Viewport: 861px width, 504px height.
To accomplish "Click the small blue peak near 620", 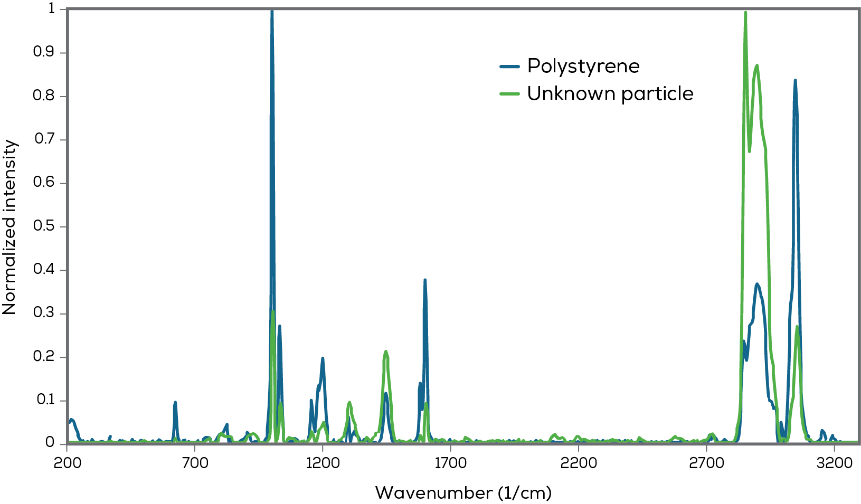I will (x=175, y=403).
